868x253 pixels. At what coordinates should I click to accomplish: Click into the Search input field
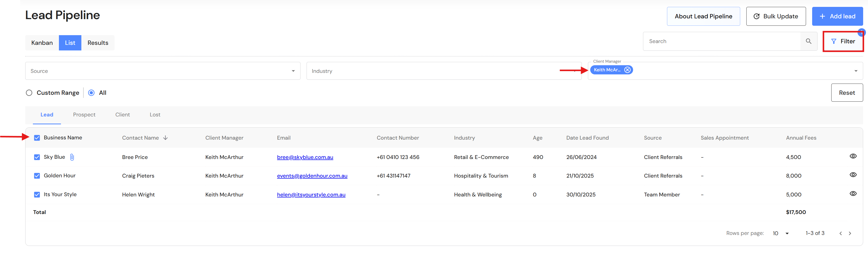pyautogui.click(x=721, y=41)
